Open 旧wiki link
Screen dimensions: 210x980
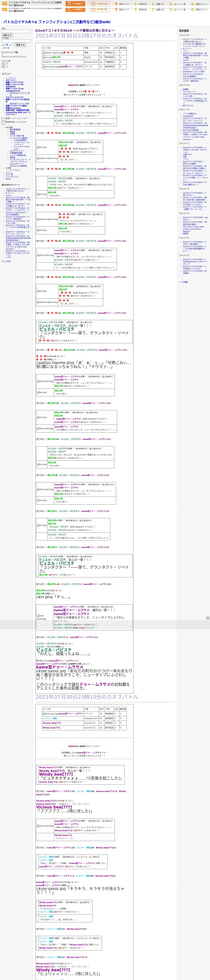pyautogui.click(x=8, y=179)
